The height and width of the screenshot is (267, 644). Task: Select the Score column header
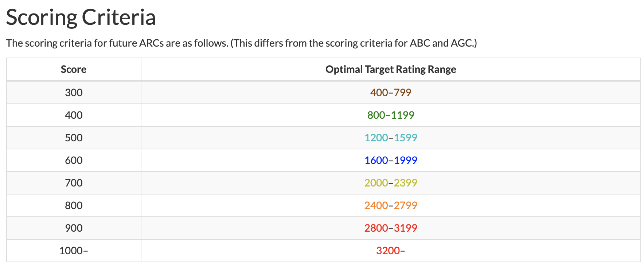tap(74, 69)
